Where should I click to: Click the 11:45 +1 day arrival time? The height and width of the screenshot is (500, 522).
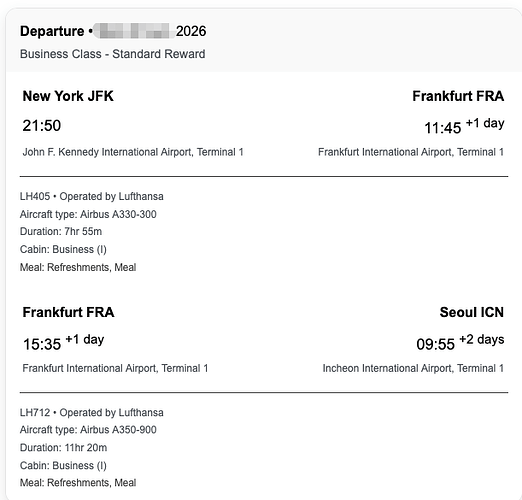[464, 126]
